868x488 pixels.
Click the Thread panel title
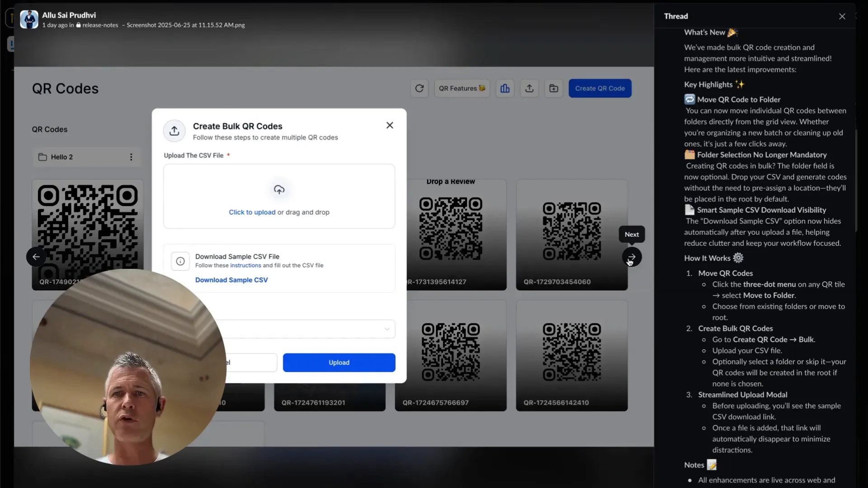point(676,16)
